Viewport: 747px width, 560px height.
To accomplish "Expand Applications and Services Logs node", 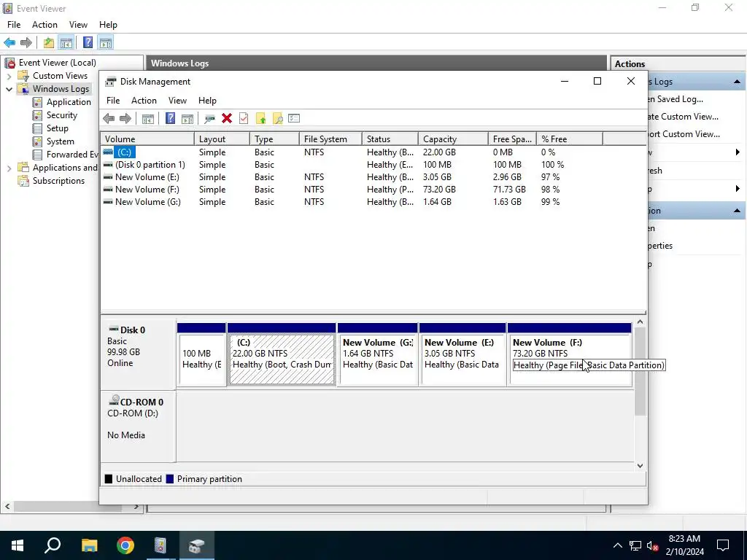I will [x=9, y=168].
